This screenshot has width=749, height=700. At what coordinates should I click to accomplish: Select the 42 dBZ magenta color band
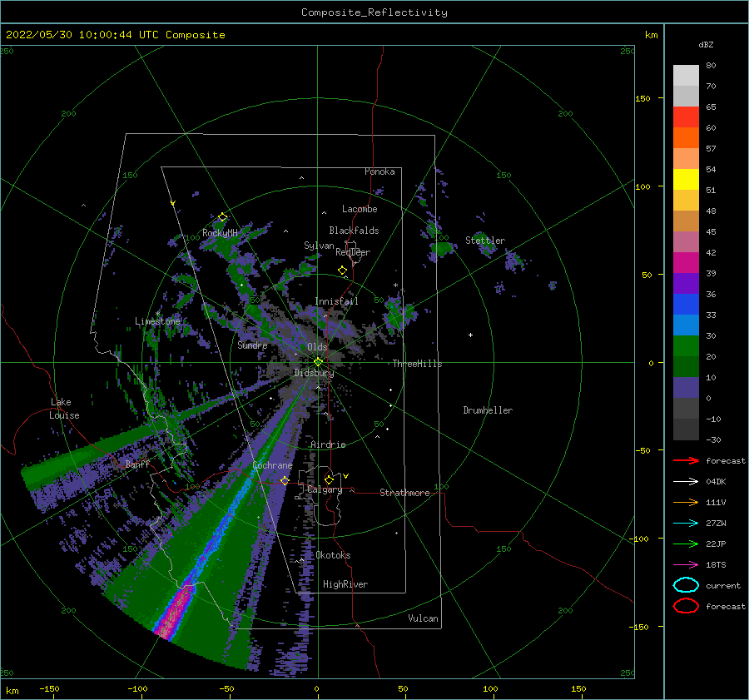[686, 262]
